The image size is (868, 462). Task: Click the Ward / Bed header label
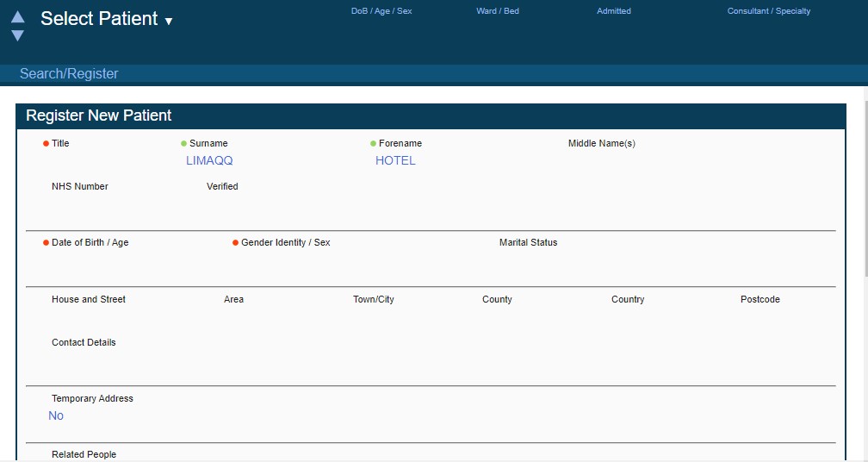(x=498, y=11)
